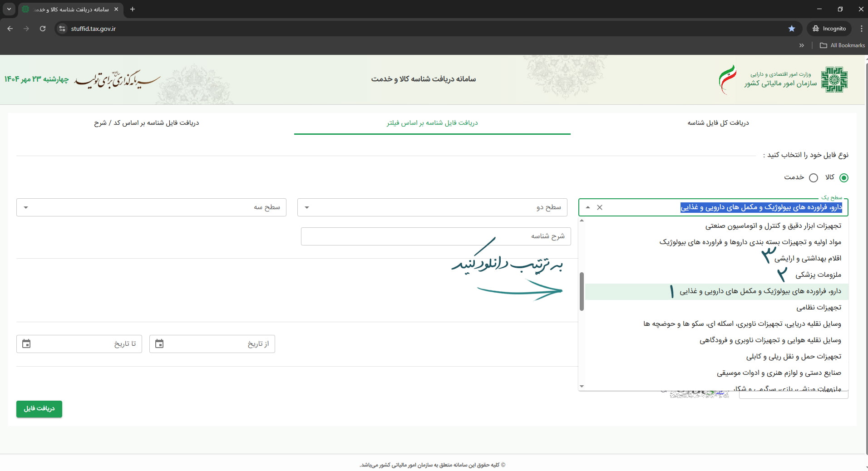Collapse the سطح یک dropdown arrow
868x471 pixels.
click(x=588, y=207)
